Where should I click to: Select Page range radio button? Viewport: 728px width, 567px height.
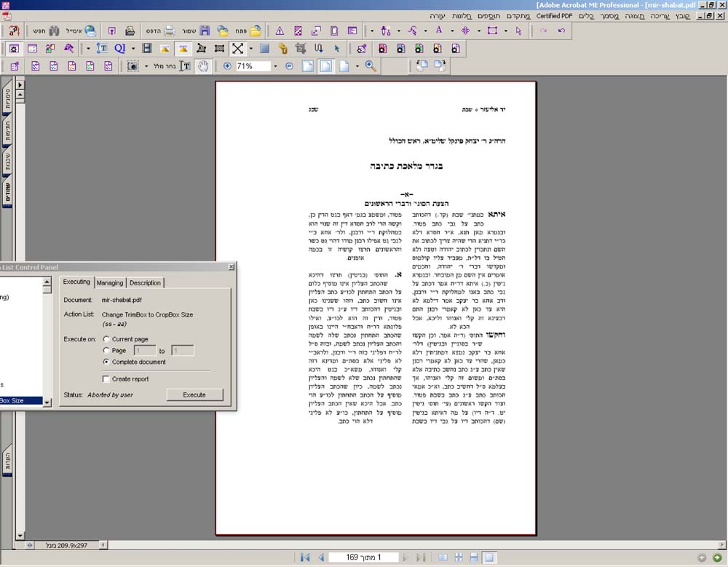pyautogui.click(x=106, y=350)
